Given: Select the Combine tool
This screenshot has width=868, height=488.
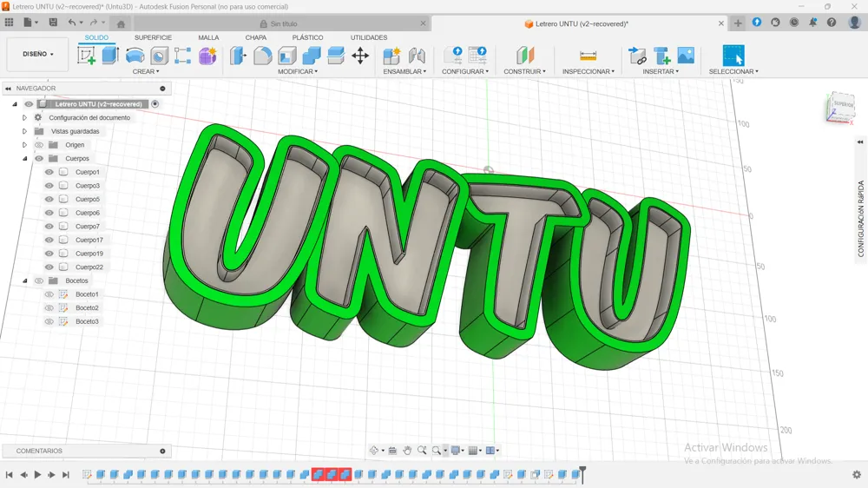Looking at the screenshot, I should (311, 56).
